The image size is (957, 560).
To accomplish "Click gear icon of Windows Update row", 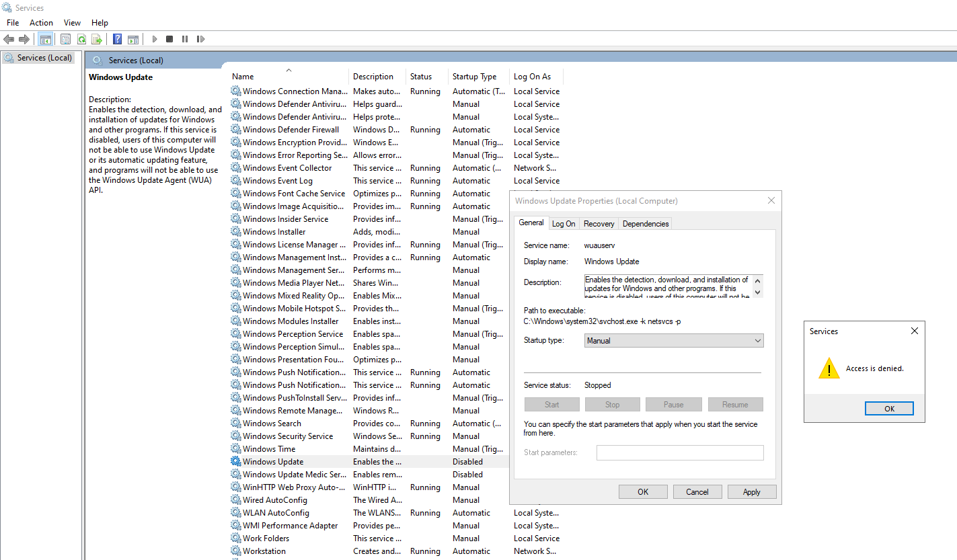I will tap(236, 462).
